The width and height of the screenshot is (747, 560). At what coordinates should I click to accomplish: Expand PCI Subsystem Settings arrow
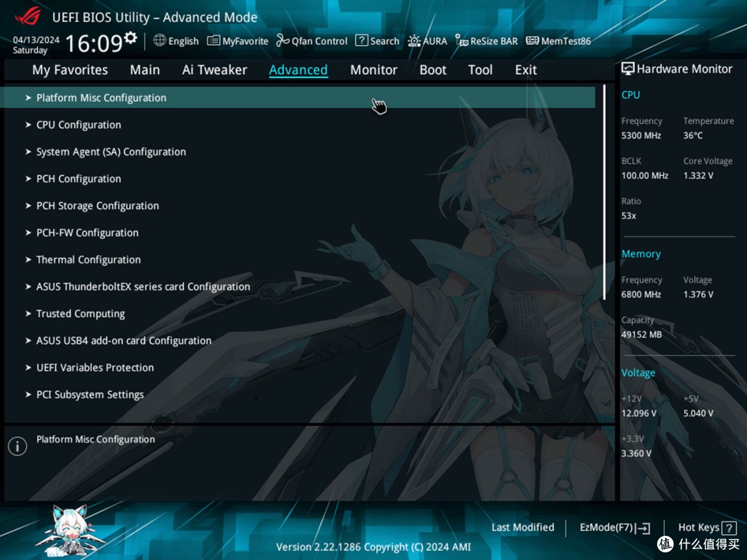point(28,395)
